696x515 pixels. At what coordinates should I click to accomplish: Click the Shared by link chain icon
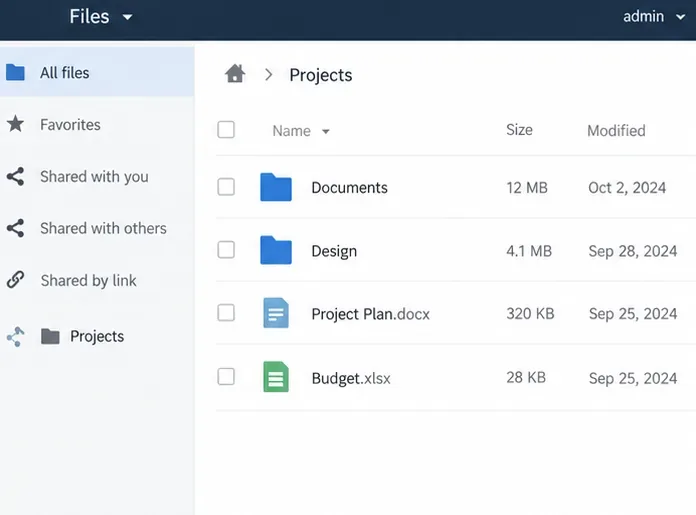click(16, 280)
